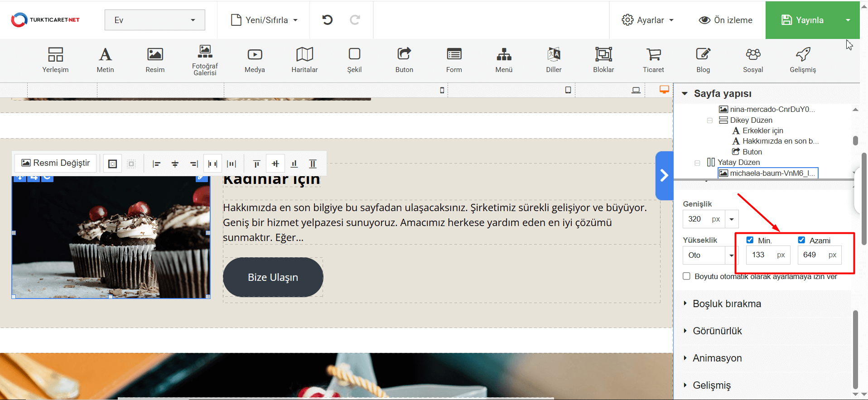Screen dimensions: 868x400
Task: Click the Resmi Değiştir button
Action: pyautogui.click(x=56, y=163)
